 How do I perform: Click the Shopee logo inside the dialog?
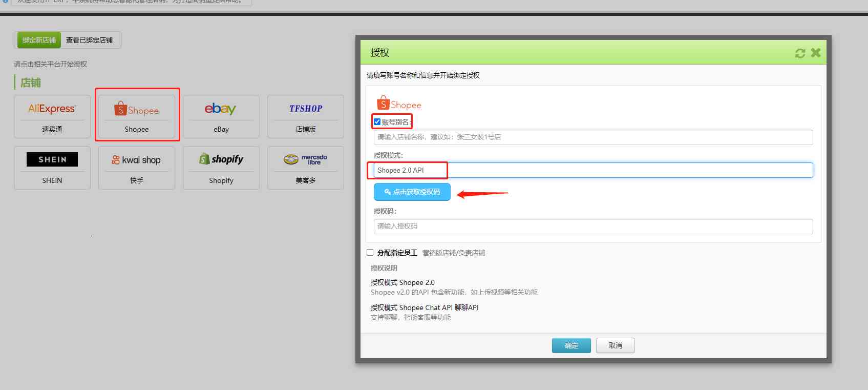[399, 103]
